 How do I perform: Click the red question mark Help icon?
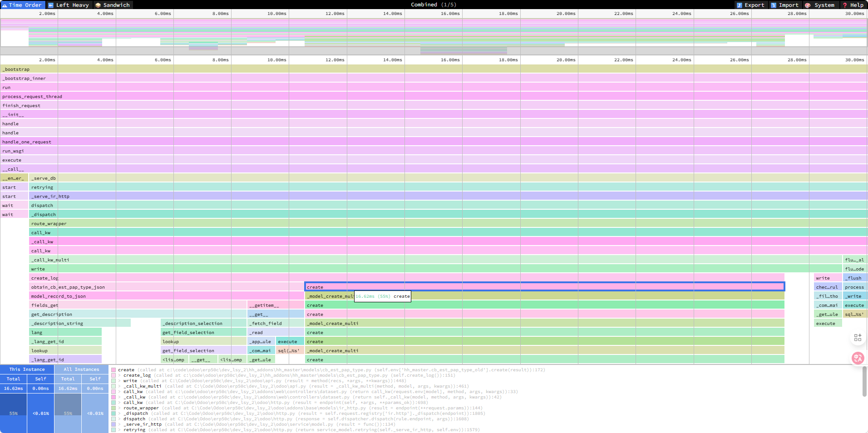point(845,5)
